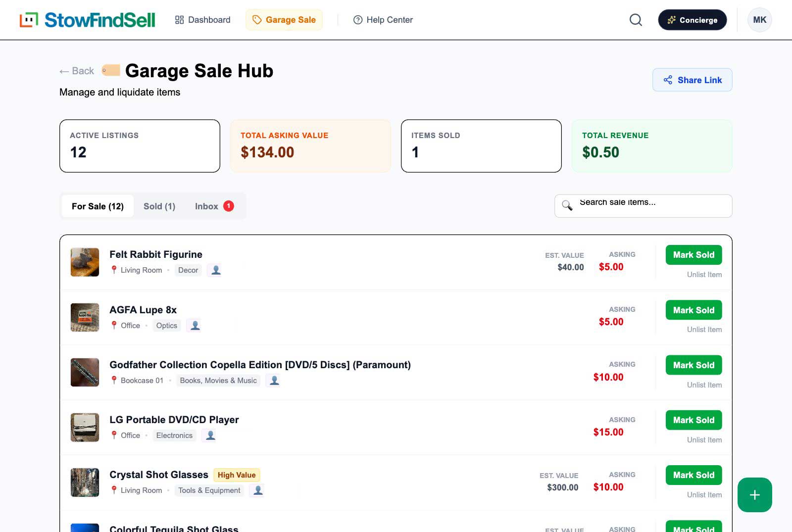Viewport: 792px width, 532px height.
Task: Mark Godfather Collection as sold
Action: pyautogui.click(x=693, y=365)
